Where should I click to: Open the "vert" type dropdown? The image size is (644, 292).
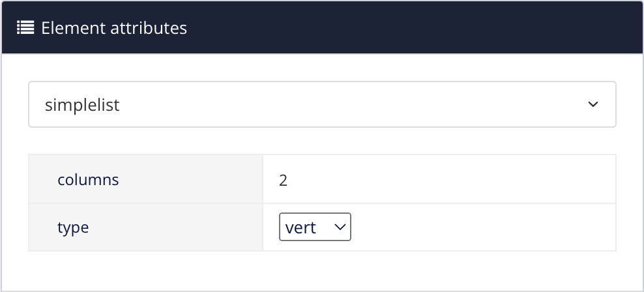[x=315, y=227]
